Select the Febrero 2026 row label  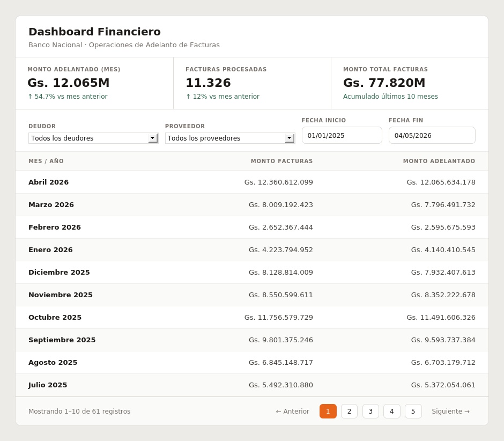pyautogui.click(x=55, y=227)
